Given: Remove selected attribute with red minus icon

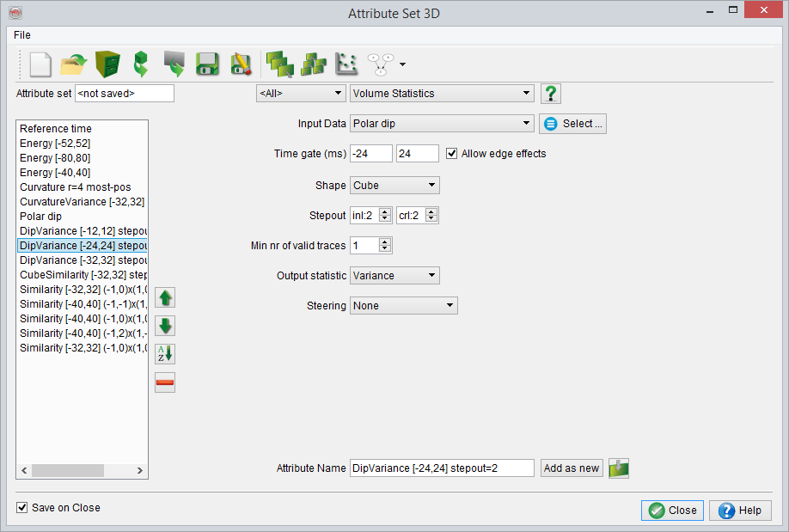Looking at the screenshot, I should point(165,382).
